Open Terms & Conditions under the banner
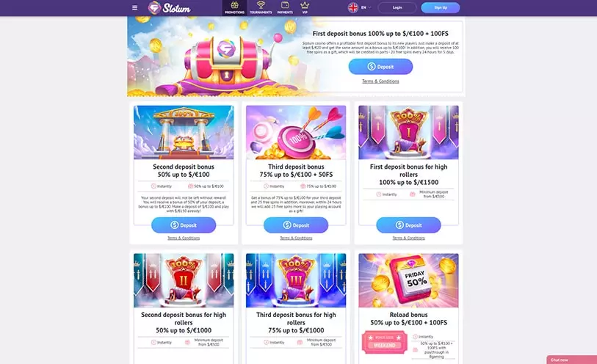This screenshot has width=597, height=364. 380,81
